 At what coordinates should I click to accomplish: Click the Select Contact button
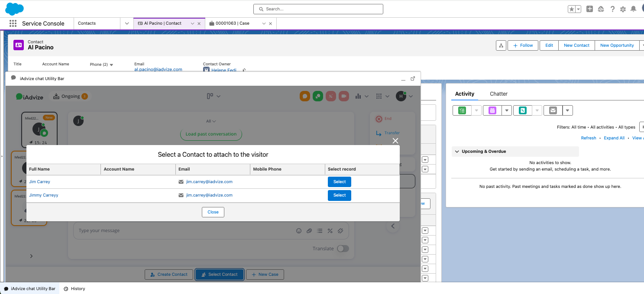[220, 275]
